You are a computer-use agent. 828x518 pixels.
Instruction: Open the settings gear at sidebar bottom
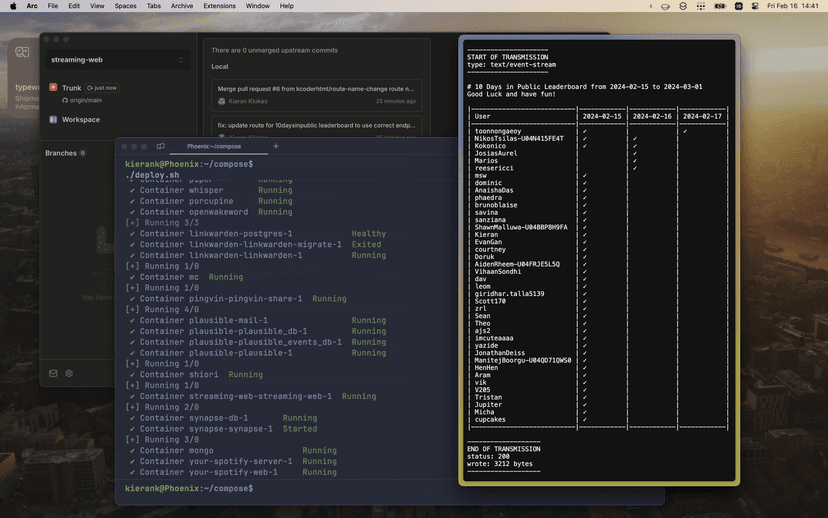click(x=69, y=373)
